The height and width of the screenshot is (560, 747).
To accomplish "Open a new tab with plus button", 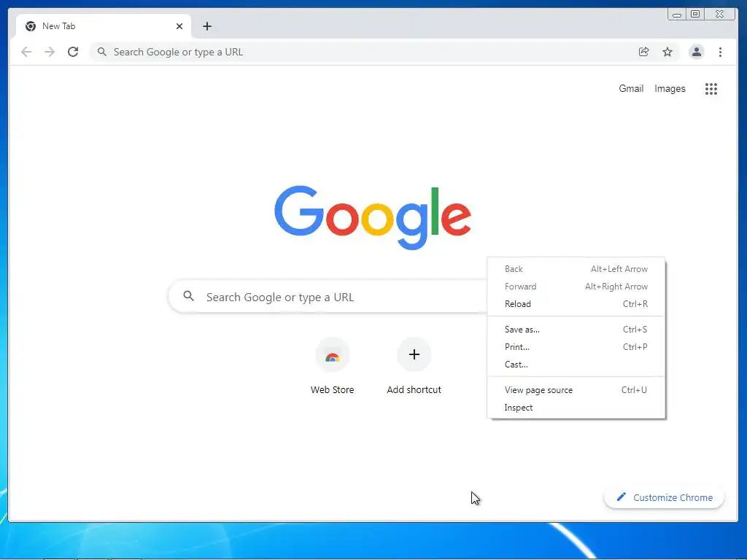I will tap(206, 26).
